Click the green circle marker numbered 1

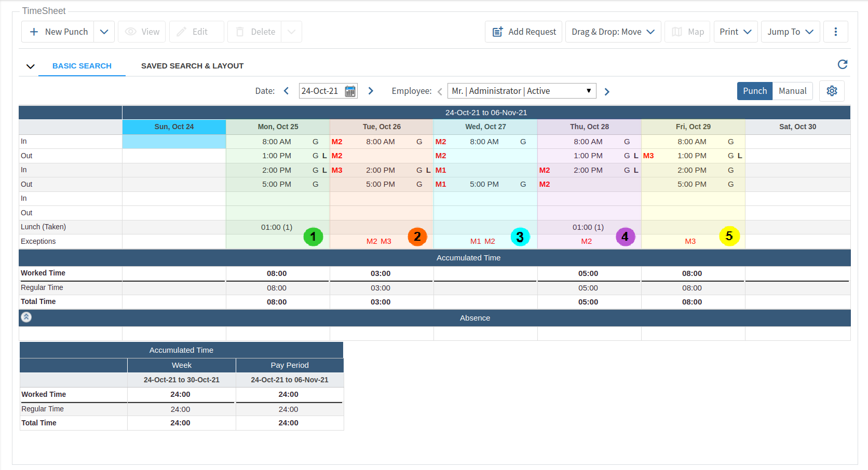point(313,237)
